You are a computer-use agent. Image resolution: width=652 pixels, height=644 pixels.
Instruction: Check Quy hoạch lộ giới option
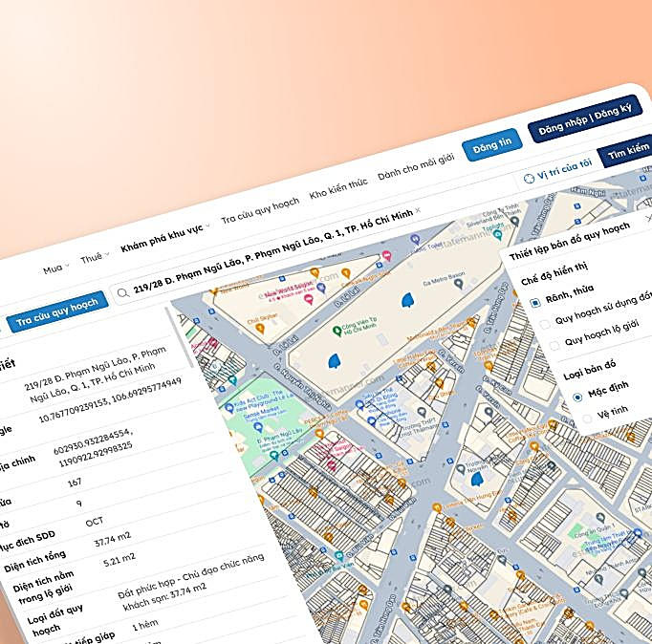[554, 346]
